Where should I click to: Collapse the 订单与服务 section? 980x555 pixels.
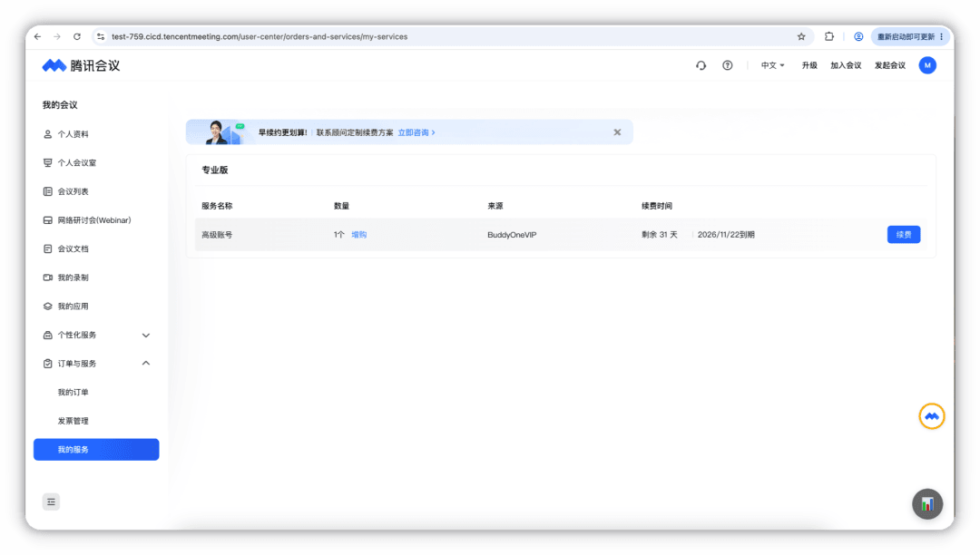tap(96, 364)
